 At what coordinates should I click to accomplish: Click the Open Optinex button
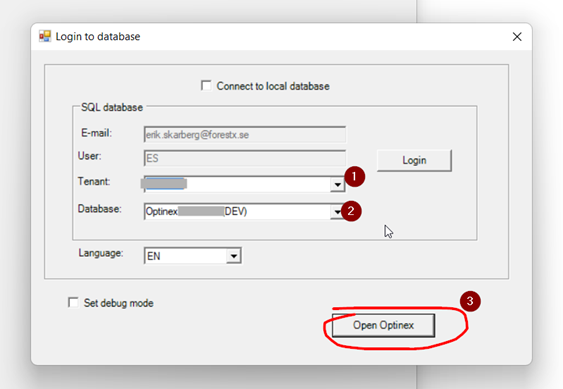point(383,325)
